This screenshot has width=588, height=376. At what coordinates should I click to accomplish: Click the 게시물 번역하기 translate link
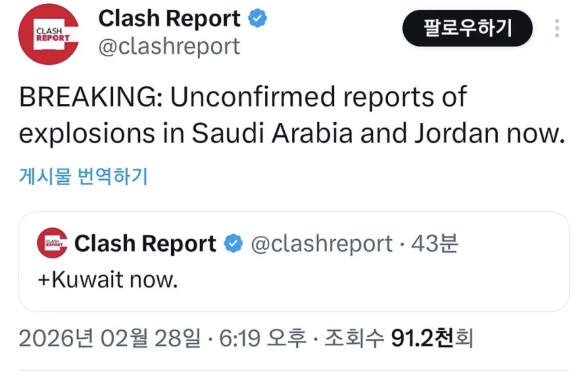[83, 177]
